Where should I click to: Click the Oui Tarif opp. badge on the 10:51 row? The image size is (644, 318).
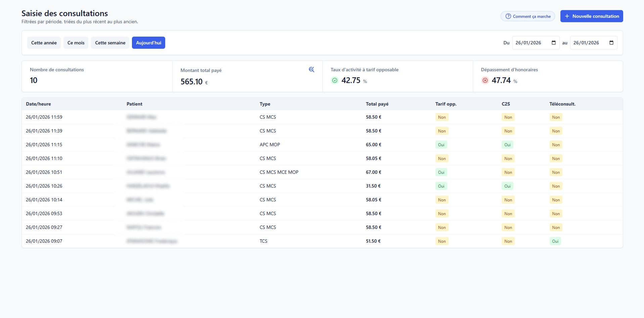[441, 172]
